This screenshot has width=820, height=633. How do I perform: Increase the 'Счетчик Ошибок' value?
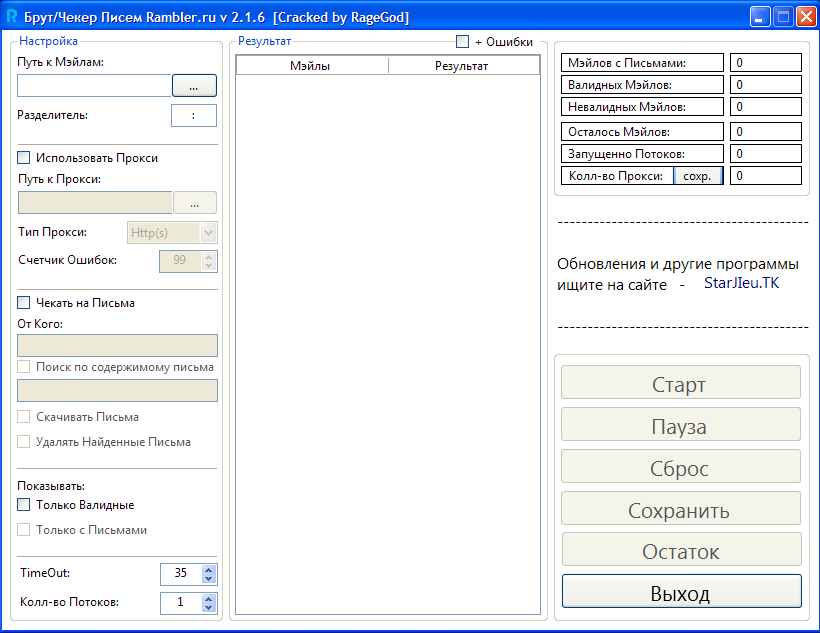point(209,256)
